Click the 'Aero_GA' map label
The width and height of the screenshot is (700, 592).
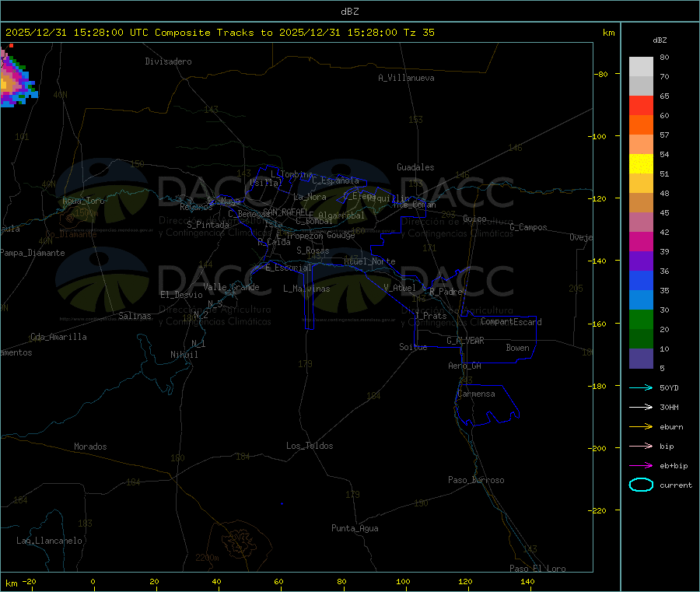pyautogui.click(x=465, y=366)
